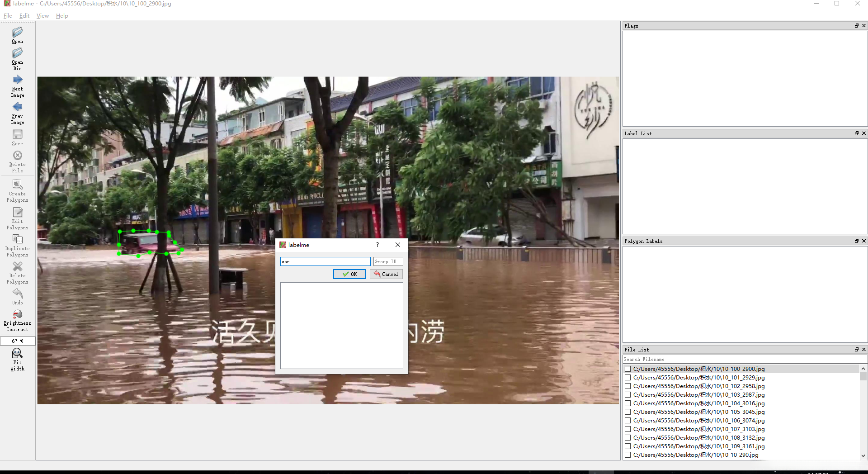Click the Group ID field
The image size is (868, 474).
tap(388, 261)
